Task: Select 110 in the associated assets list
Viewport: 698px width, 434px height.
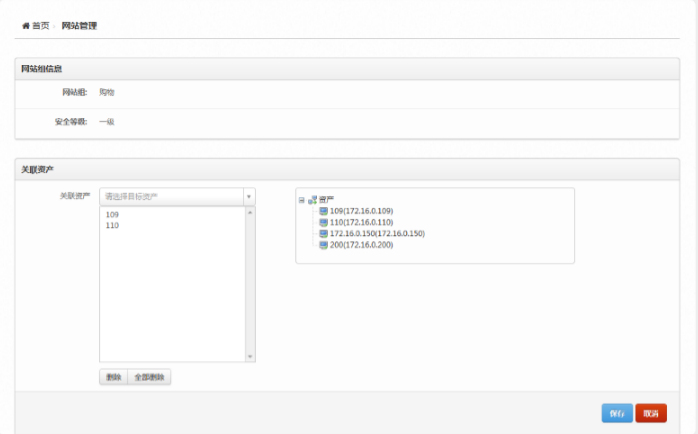Action: (x=112, y=226)
